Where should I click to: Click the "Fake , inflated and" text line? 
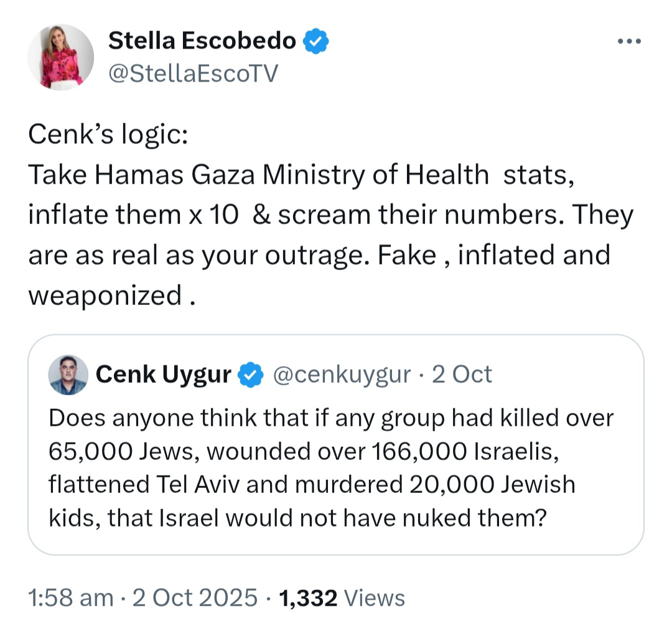click(x=493, y=255)
